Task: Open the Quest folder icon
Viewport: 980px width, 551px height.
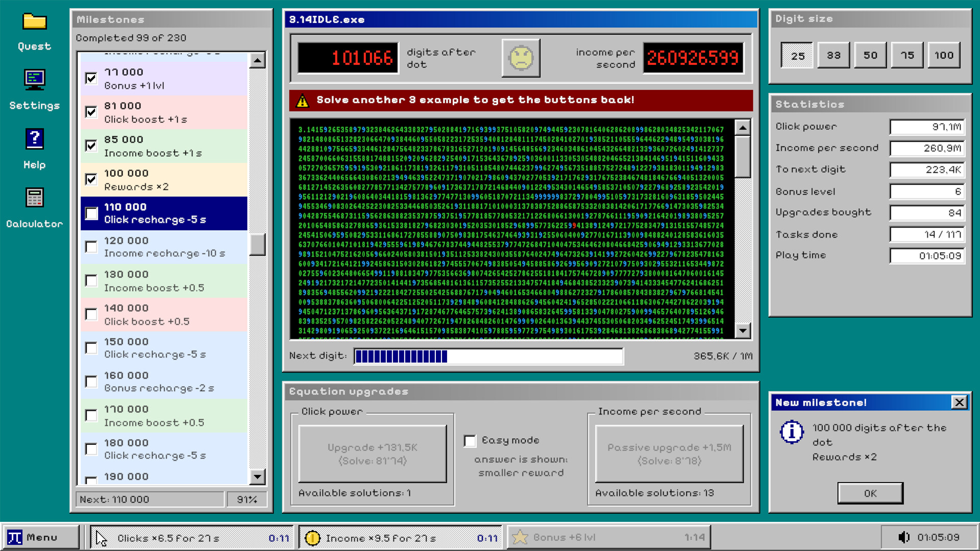Action: click(34, 22)
